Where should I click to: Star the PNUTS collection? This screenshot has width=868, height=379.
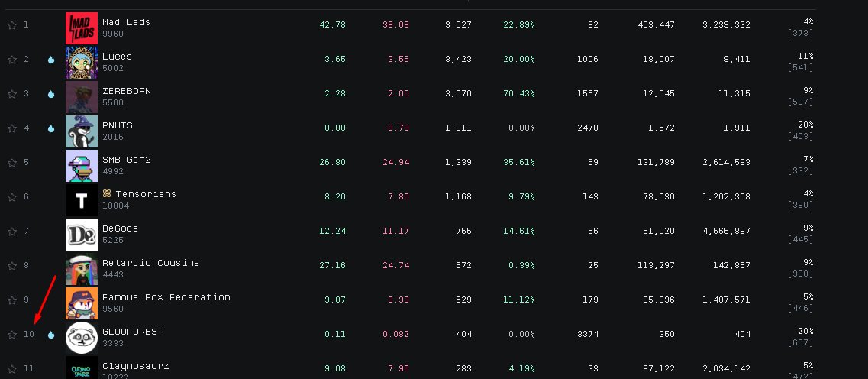(x=12, y=128)
